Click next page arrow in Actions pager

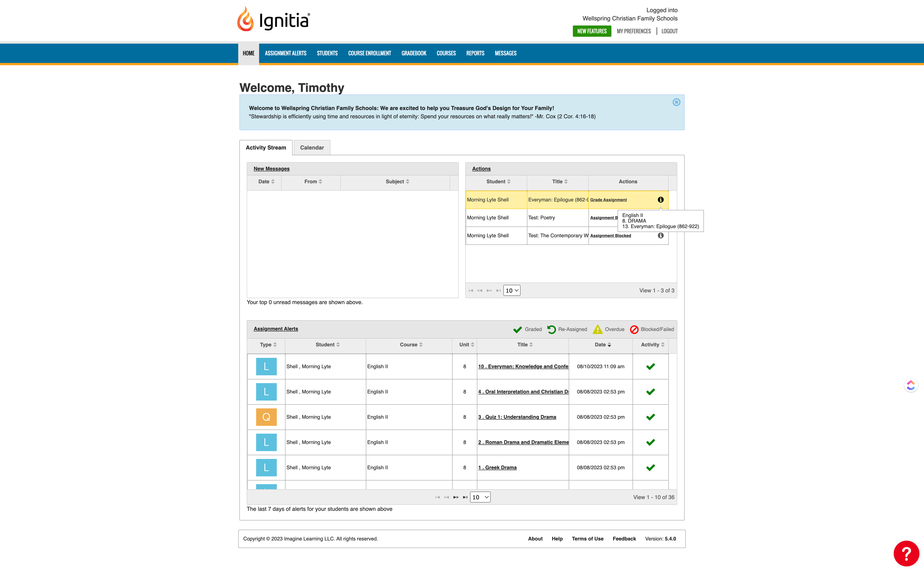489,290
